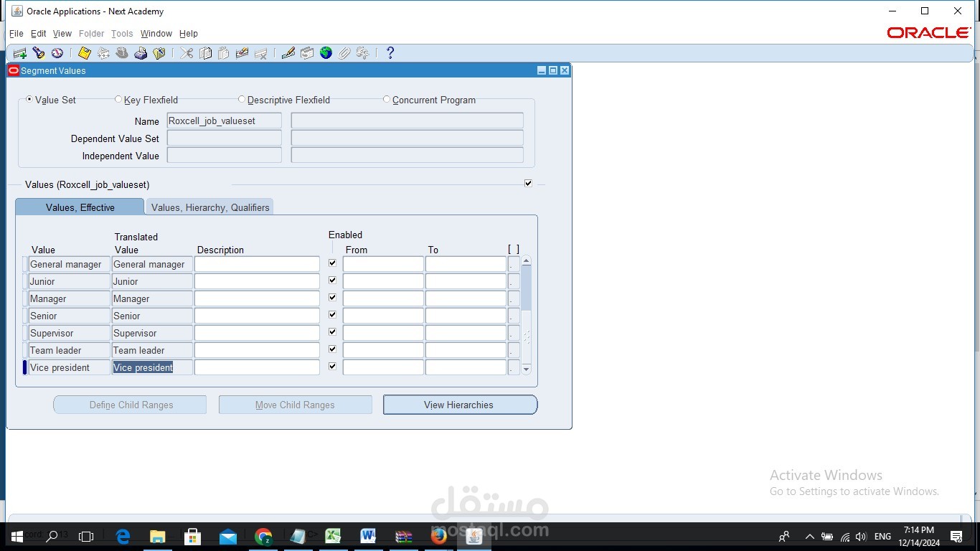Click the Name field containing Roxcell_job_valueset

225,121
